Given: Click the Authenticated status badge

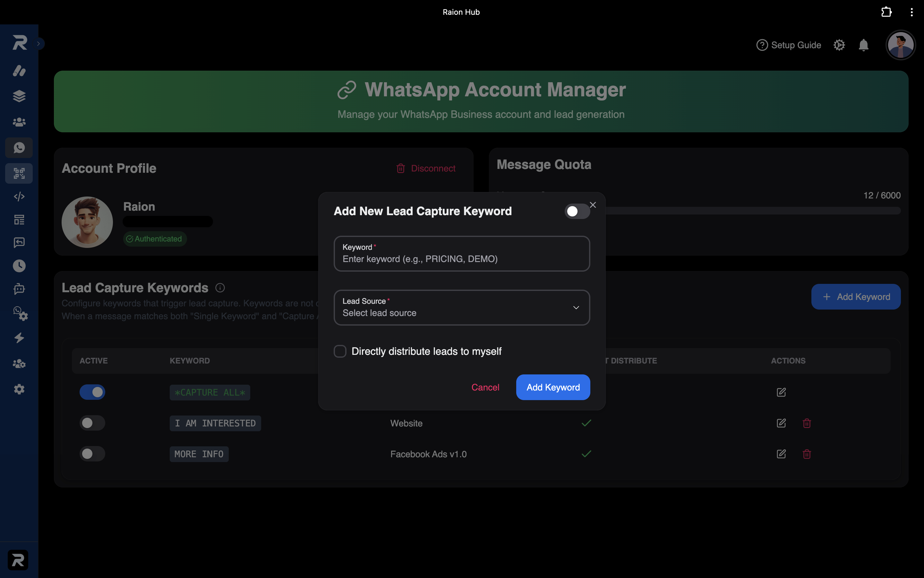Looking at the screenshot, I should [x=155, y=239].
